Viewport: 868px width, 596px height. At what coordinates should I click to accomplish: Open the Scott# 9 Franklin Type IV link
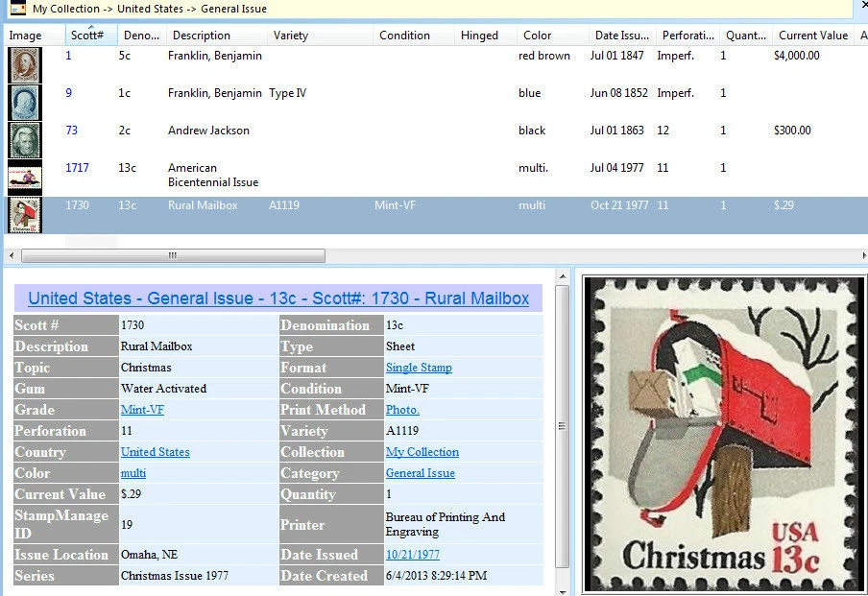click(x=66, y=92)
